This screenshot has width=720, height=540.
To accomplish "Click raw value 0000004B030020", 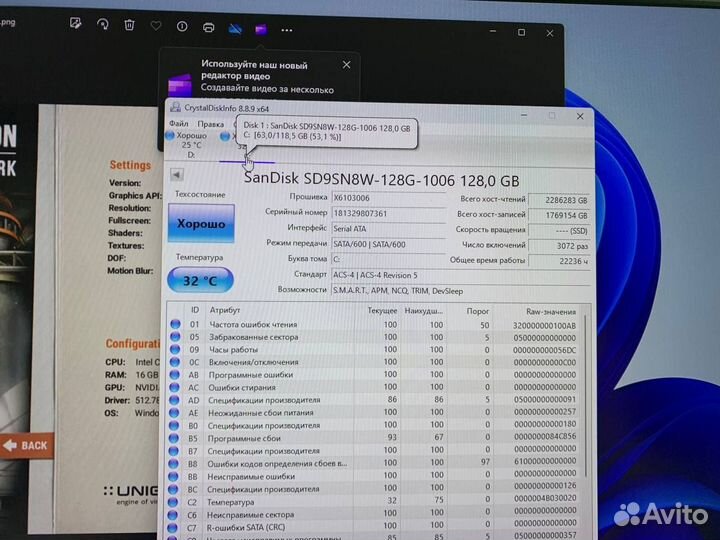I will pyautogui.click(x=545, y=498).
